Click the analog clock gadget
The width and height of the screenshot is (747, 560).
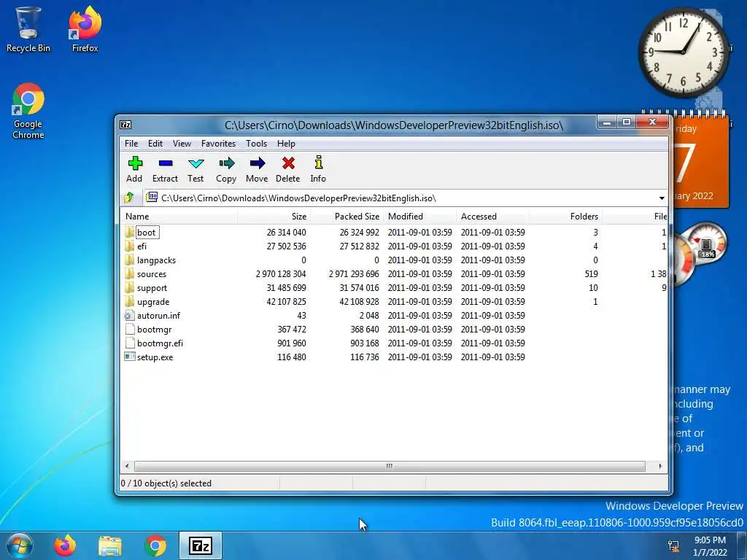click(683, 52)
